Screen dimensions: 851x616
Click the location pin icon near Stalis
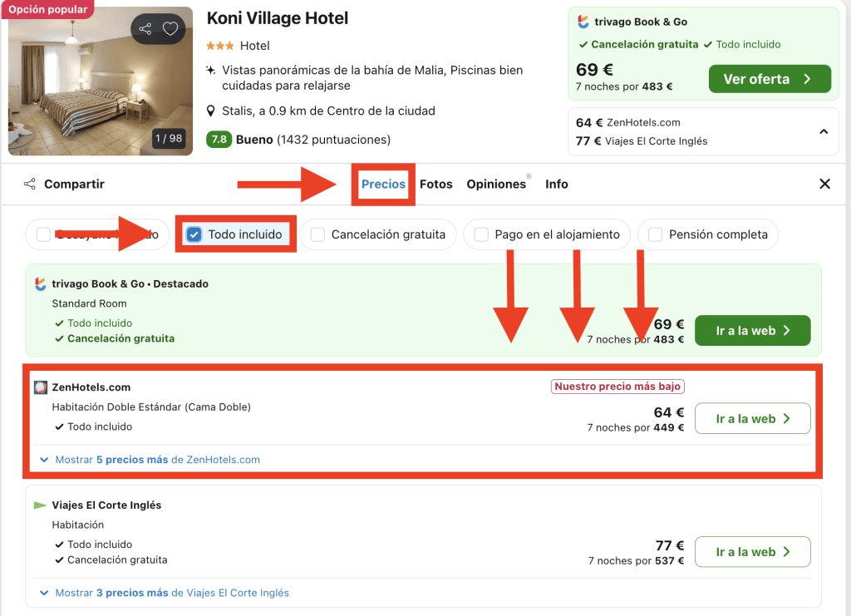212,111
